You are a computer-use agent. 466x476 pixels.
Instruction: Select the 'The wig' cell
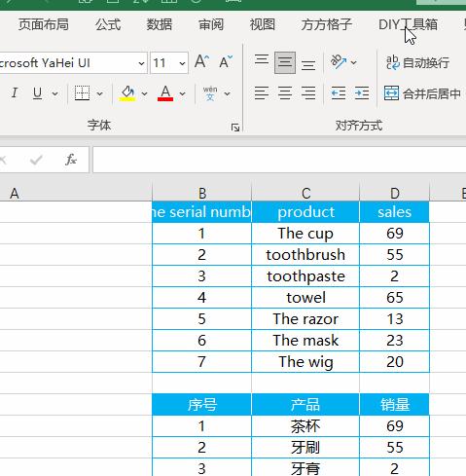pos(305,362)
